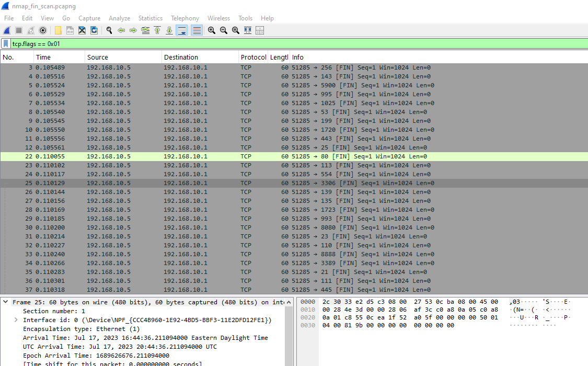This screenshot has height=366, width=588.
Task: Stop the packet capture
Action: coord(18,30)
